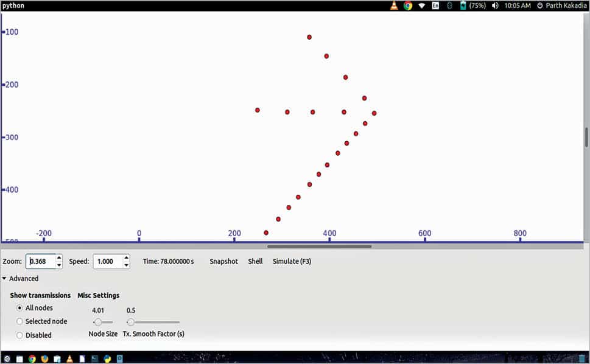Open the trash icon in the bottom taskbar
The height and width of the screenshot is (364, 590).
tap(581, 359)
